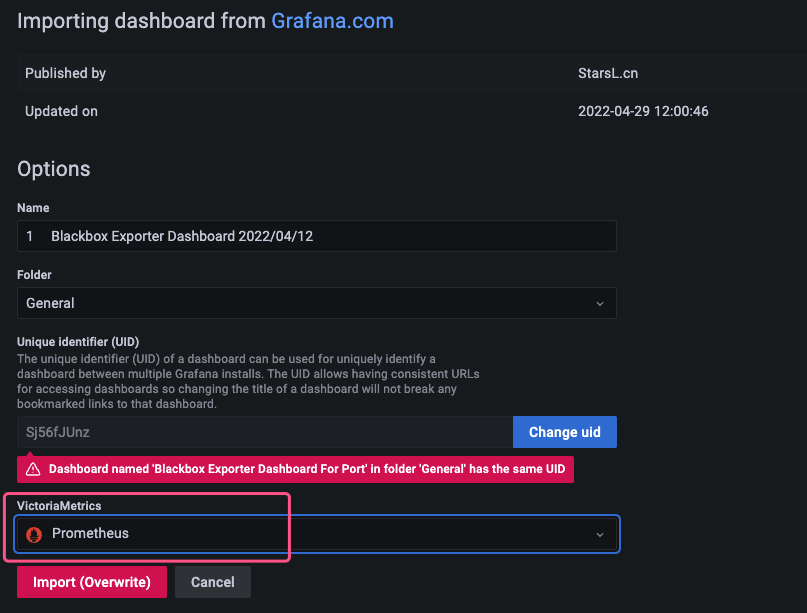
Task: Expand the Folder dropdown chevron arrow
Action: tap(600, 304)
